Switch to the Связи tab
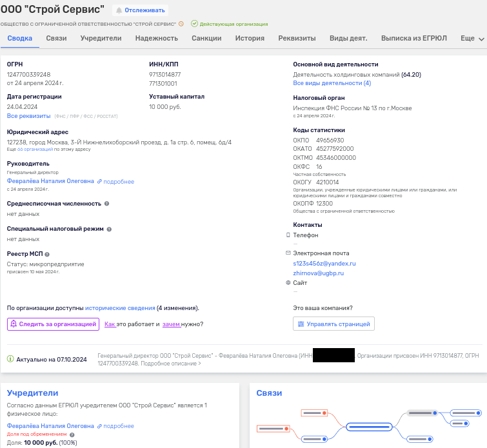Viewport: 487px width, 448px height. (x=56, y=38)
